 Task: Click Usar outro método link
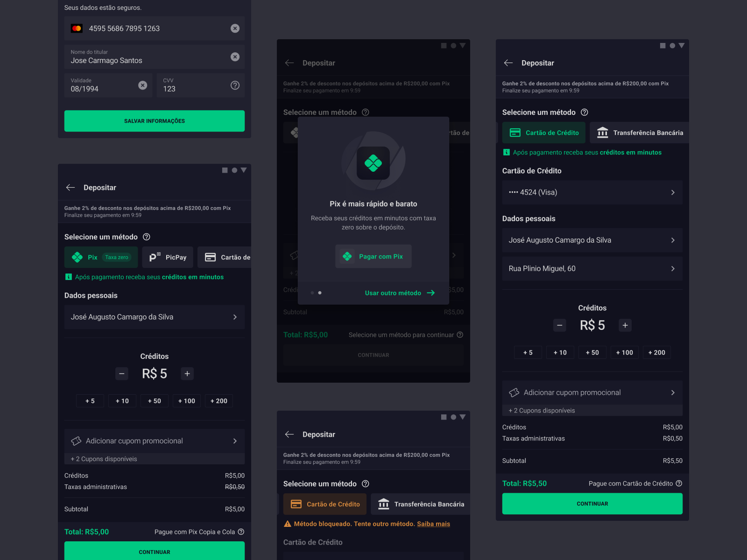coord(393,293)
